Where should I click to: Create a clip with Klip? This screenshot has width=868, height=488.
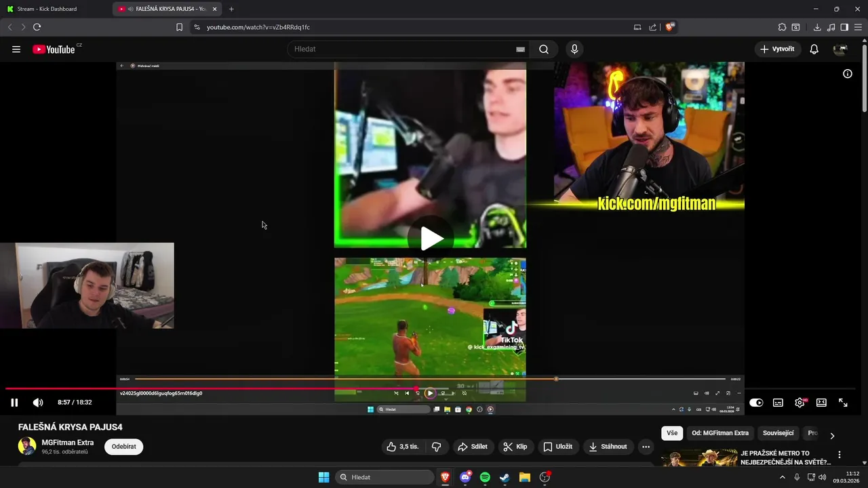[515, 447]
